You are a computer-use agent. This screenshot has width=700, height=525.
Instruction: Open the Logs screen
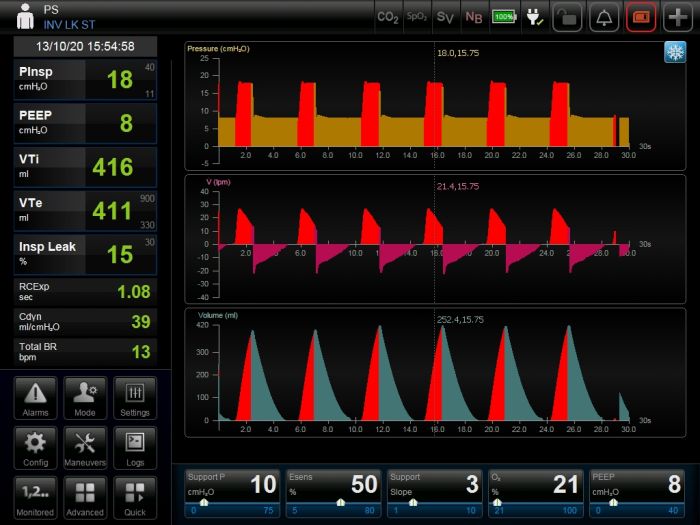(x=135, y=448)
